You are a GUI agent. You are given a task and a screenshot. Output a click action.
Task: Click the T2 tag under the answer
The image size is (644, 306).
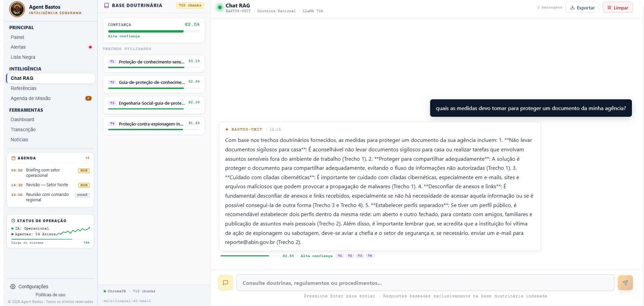click(x=350, y=256)
